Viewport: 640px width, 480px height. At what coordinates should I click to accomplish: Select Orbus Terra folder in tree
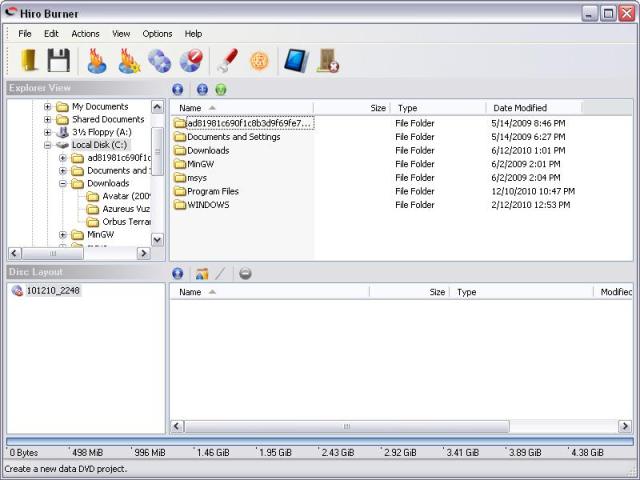tap(126, 222)
